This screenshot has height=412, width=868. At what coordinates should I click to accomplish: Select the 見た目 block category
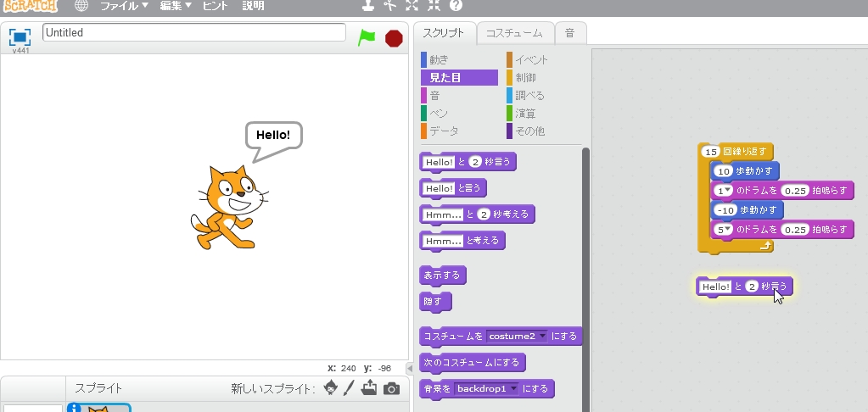pyautogui.click(x=459, y=77)
